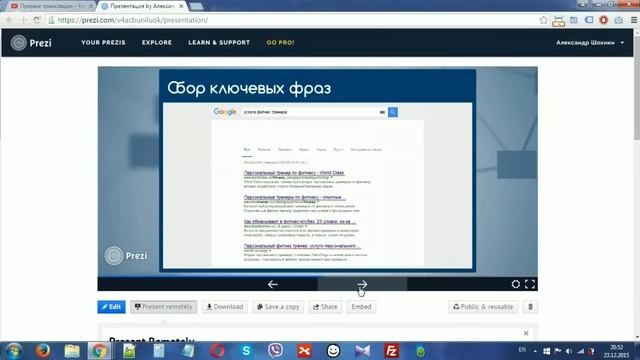Click Save a copy button
Screen dimensions: 640x360
click(x=278, y=307)
